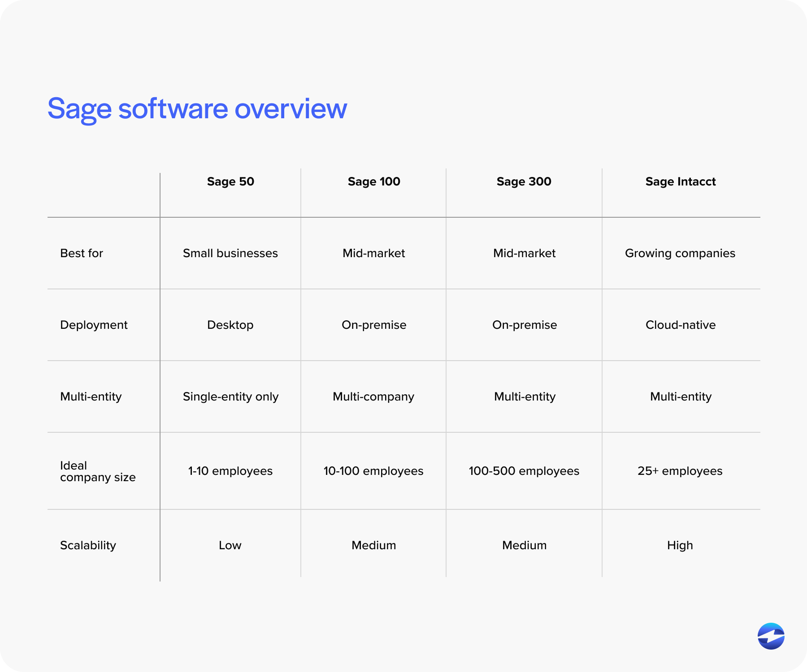Click the Sage software overview title
Screen dimensions: 807x672
point(197,108)
